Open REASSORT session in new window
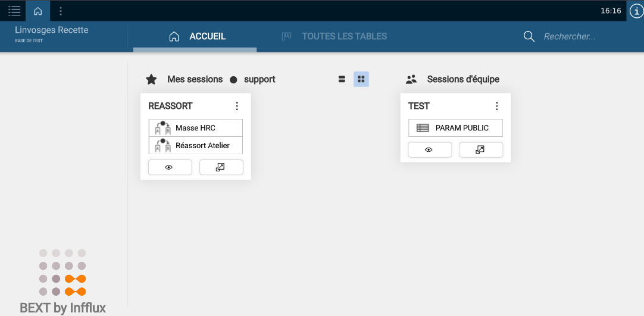 click(221, 167)
